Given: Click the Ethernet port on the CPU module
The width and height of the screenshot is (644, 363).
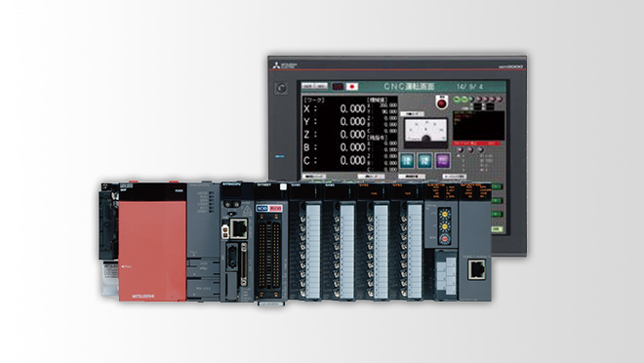Looking at the screenshot, I should coord(238,228).
